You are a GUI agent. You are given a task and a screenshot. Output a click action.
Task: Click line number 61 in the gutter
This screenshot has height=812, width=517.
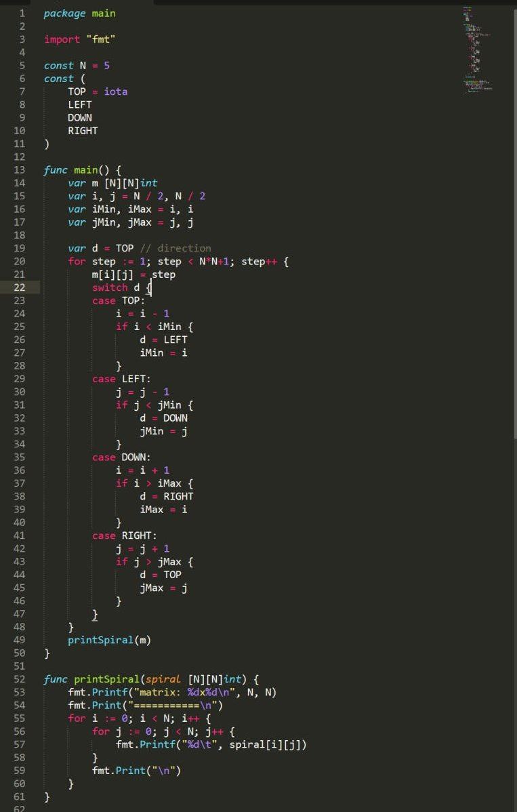(19, 796)
